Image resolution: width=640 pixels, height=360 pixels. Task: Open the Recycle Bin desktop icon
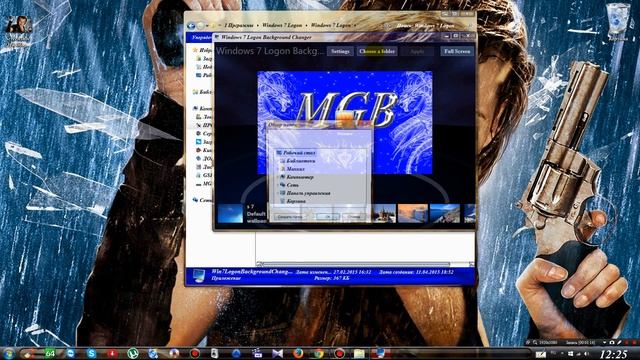(618, 22)
